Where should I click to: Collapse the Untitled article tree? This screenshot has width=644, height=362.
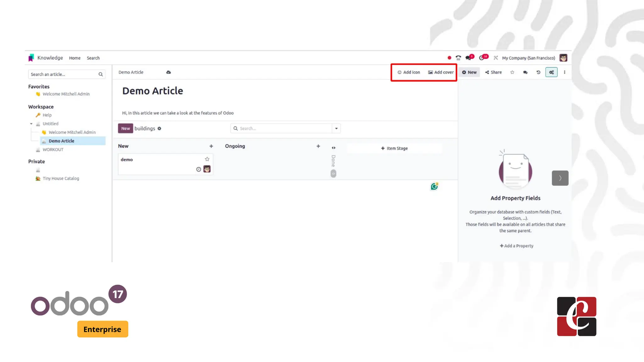31,124
